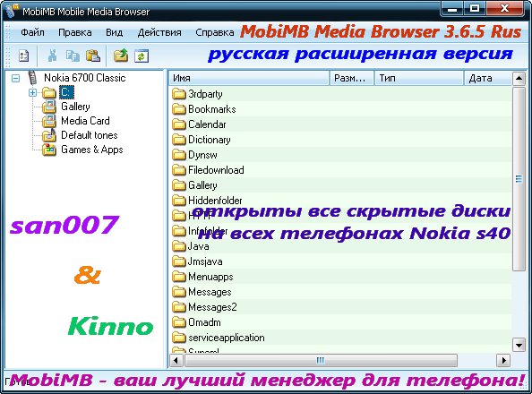Click the Filedownload folder icon
The height and width of the screenshot is (394, 532).
click(179, 170)
